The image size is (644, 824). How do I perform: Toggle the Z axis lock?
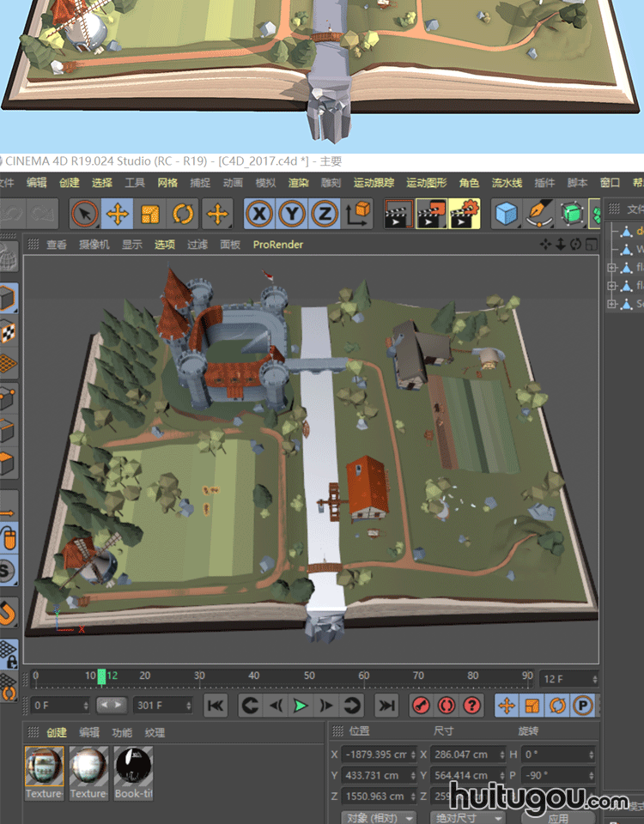[324, 214]
